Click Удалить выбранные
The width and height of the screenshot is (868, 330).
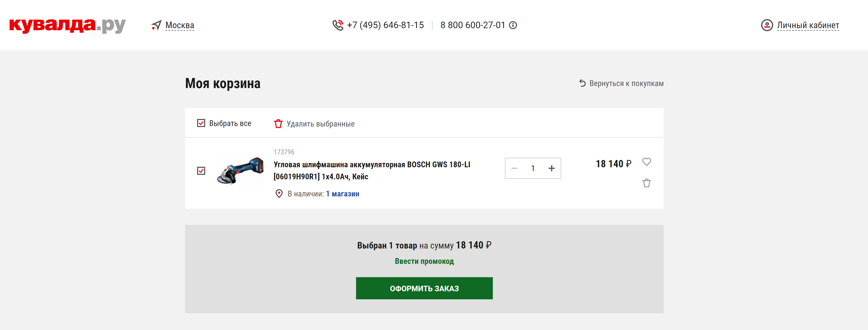(320, 124)
